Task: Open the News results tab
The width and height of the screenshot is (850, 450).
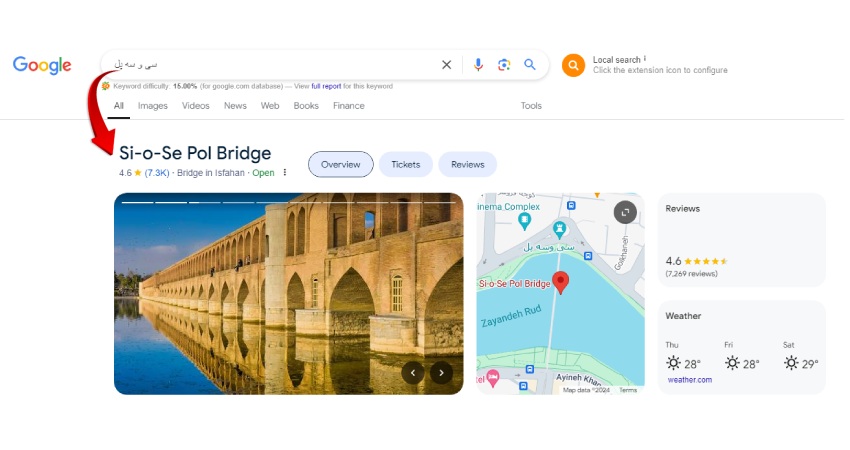Action: [235, 106]
